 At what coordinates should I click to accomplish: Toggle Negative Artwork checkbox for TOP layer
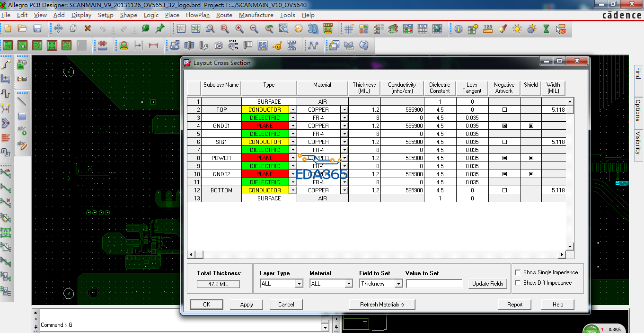(504, 110)
